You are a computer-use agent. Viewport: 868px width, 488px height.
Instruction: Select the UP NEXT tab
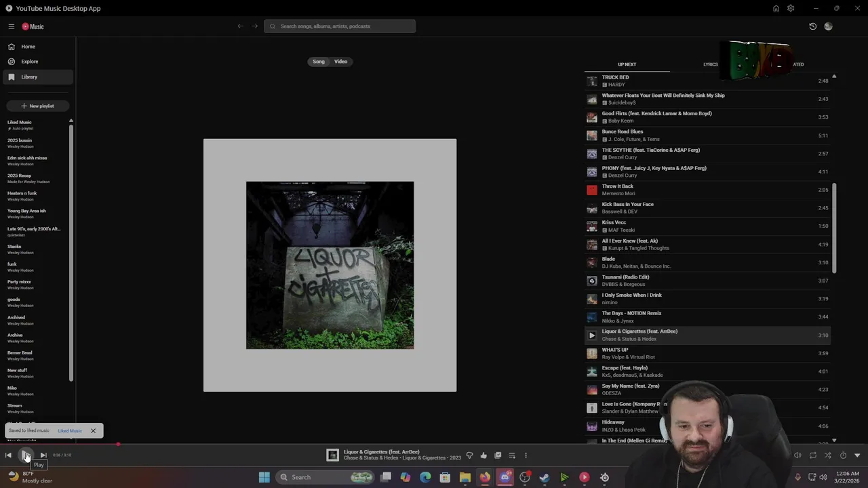[x=627, y=64]
